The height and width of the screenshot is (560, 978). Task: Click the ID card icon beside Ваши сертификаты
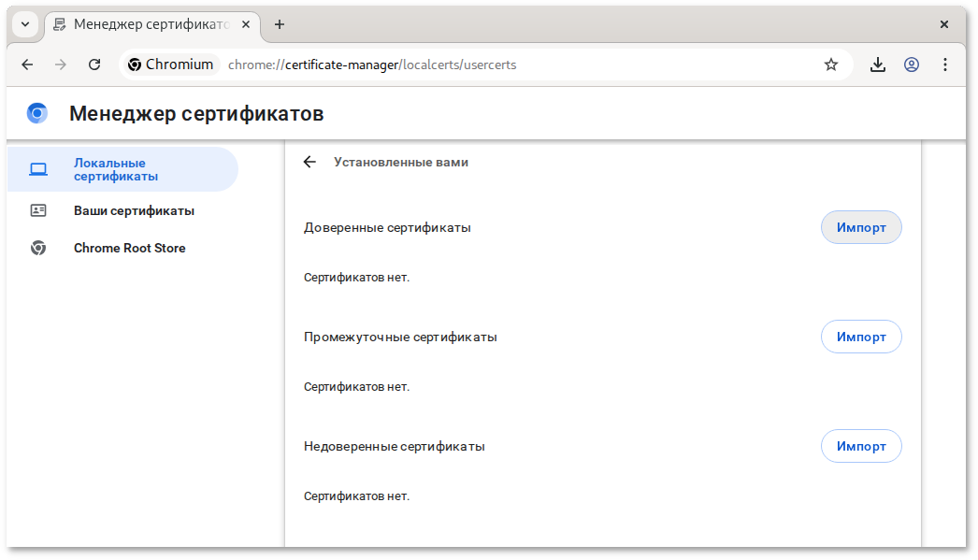click(x=38, y=210)
